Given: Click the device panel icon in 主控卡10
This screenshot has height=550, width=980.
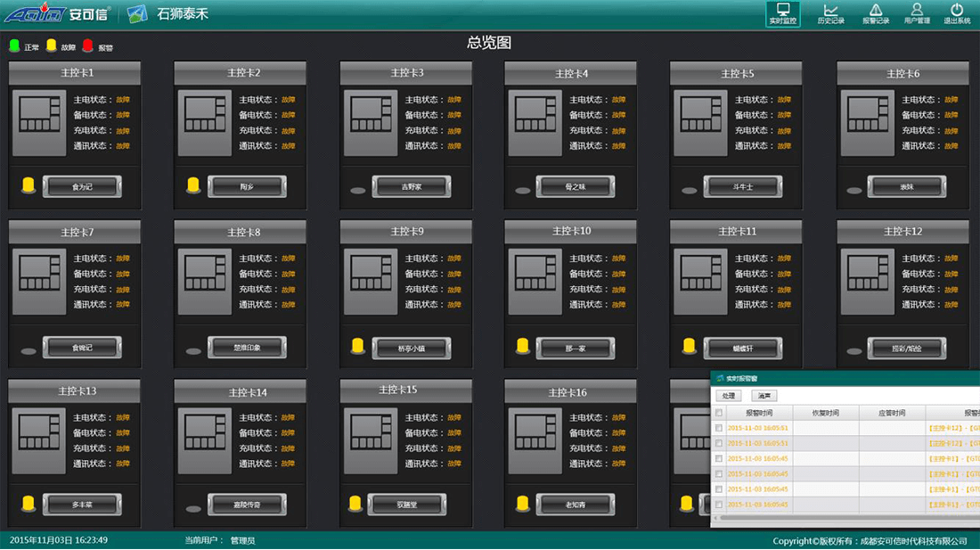Looking at the screenshot, I should point(535,282).
